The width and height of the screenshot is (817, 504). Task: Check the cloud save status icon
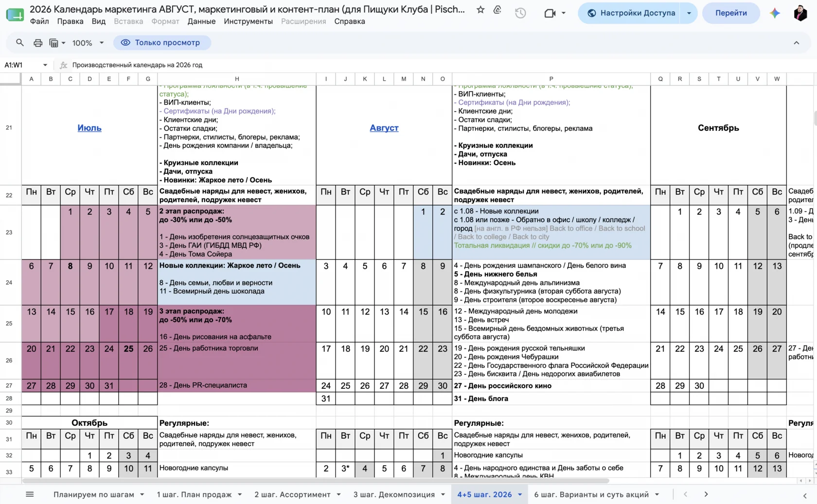pyautogui.click(x=497, y=10)
